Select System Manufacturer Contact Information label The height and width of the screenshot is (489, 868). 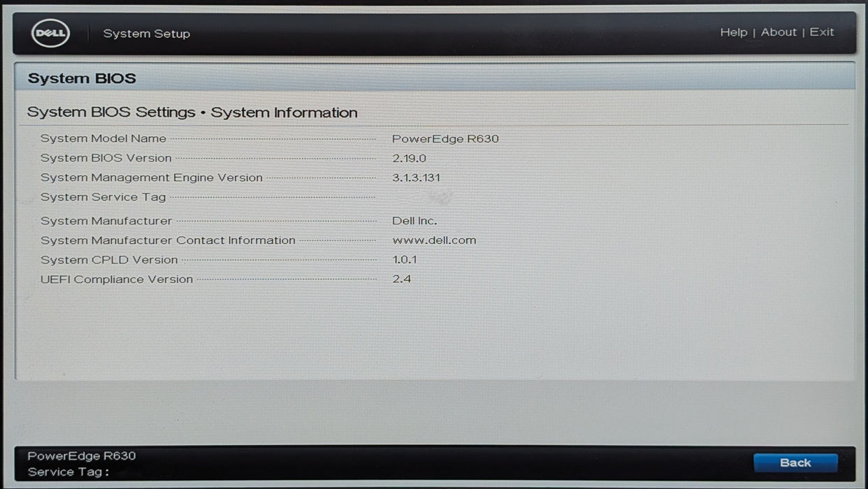[168, 240]
